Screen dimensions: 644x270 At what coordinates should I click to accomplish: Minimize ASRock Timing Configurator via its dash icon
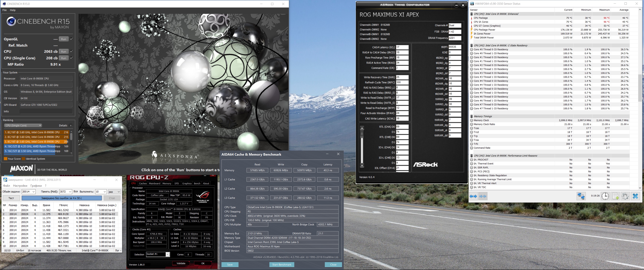pyautogui.click(x=456, y=5)
